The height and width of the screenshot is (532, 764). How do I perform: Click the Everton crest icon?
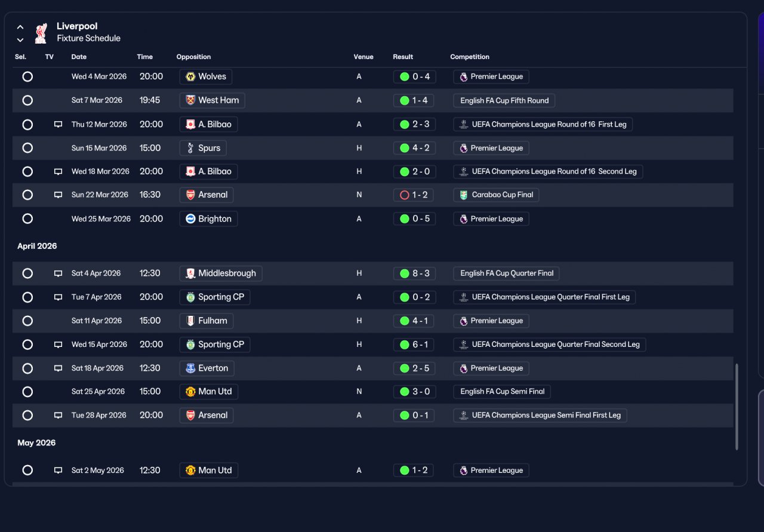click(190, 368)
